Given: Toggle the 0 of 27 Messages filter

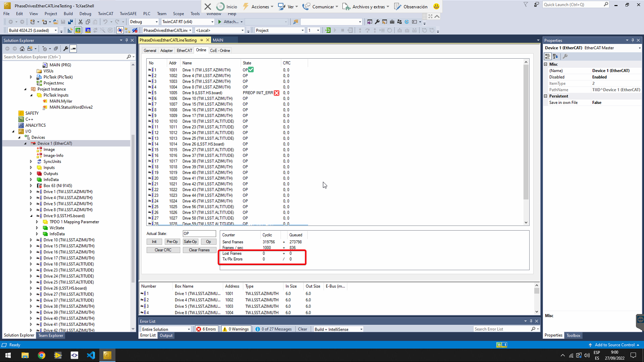Looking at the screenshot, I should tap(273, 329).
